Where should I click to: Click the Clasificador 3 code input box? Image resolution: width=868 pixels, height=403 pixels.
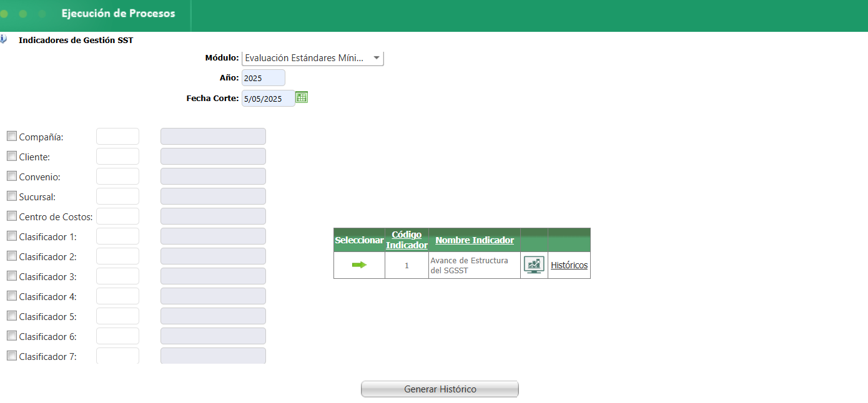point(117,276)
